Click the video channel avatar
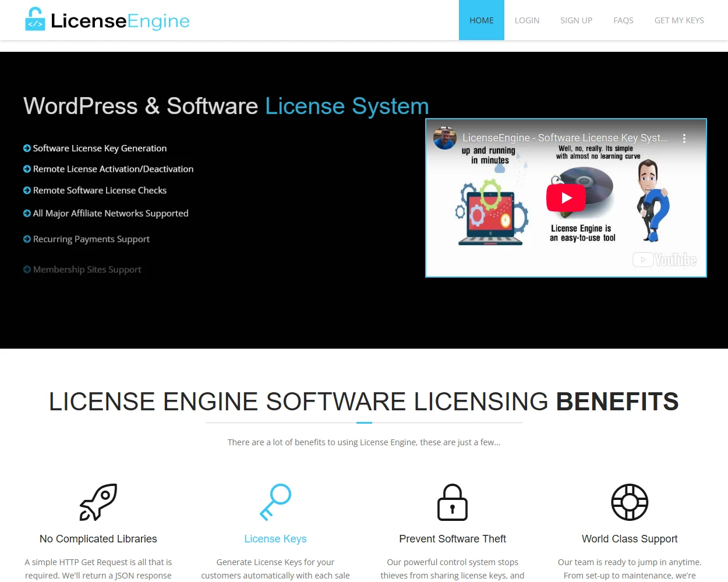Viewport: 728px width, 582px height. click(x=445, y=138)
